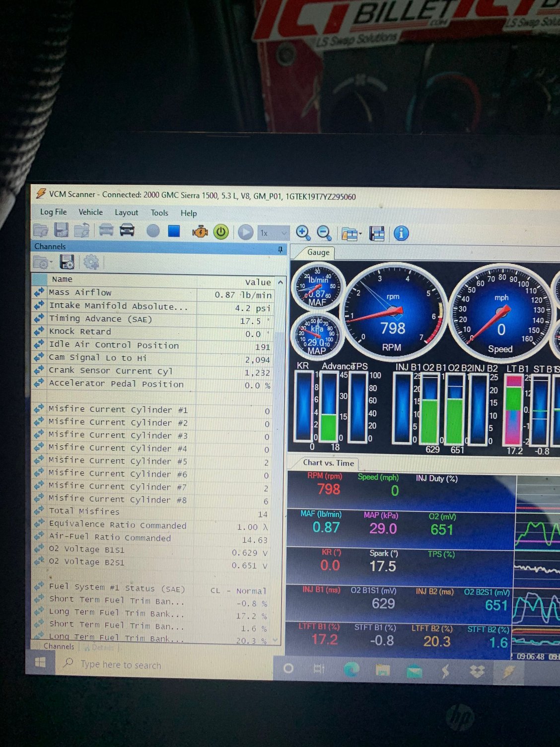This screenshot has height=747, width=560.
Task: Open the check engine diagnostics icon
Action: pyautogui.click(x=200, y=232)
